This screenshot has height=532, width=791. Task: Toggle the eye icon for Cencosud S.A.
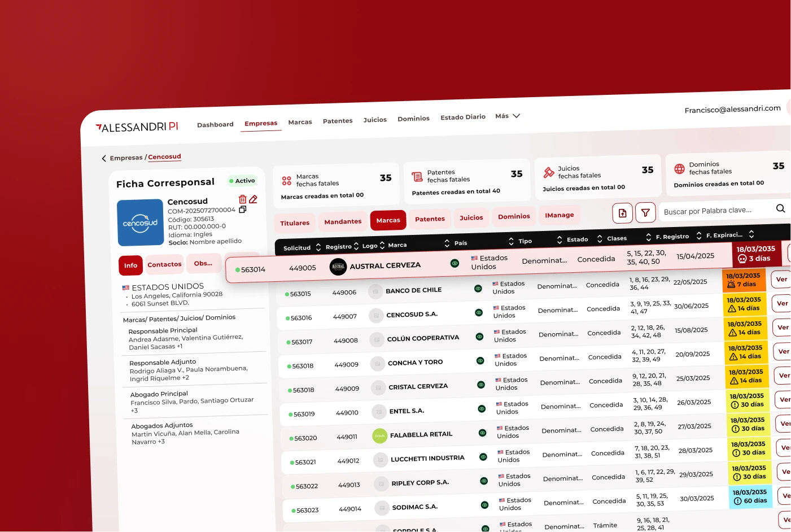tap(479, 312)
